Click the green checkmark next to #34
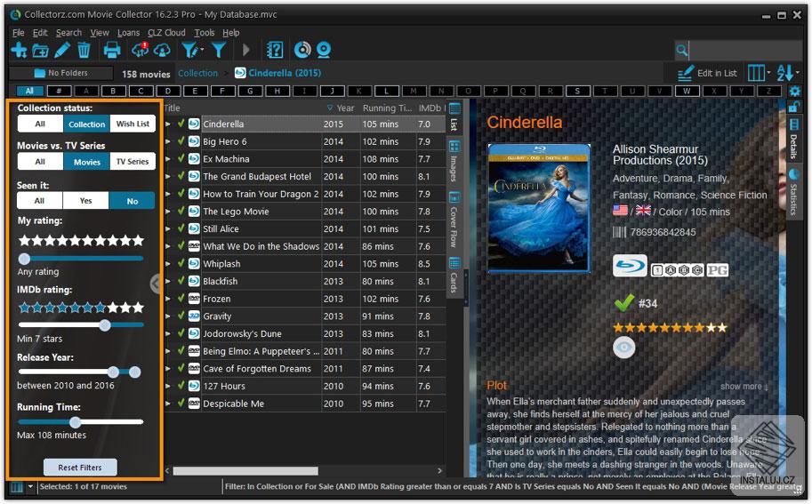 pyautogui.click(x=623, y=303)
